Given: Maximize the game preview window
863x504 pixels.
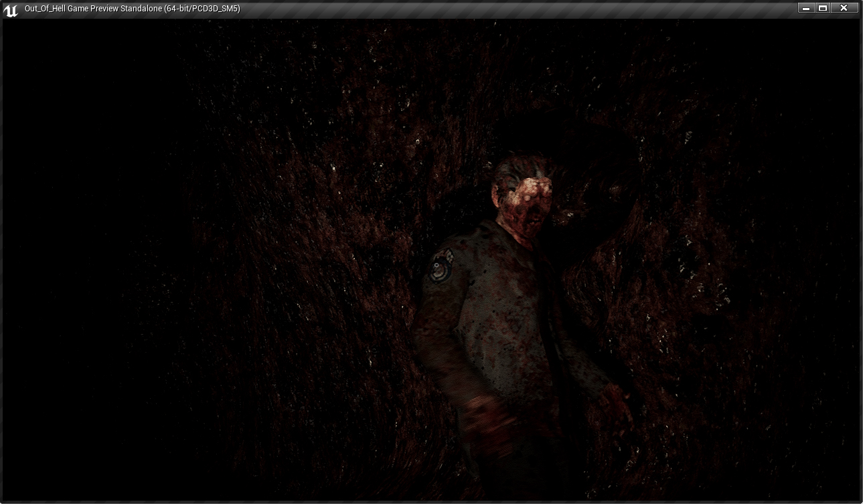Looking at the screenshot, I should coord(823,8).
